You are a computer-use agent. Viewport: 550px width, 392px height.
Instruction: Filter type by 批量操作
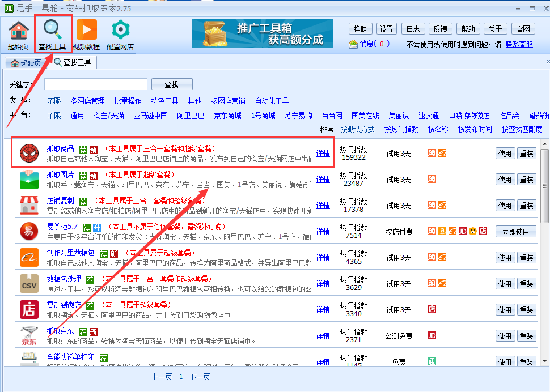pyautogui.click(x=128, y=101)
